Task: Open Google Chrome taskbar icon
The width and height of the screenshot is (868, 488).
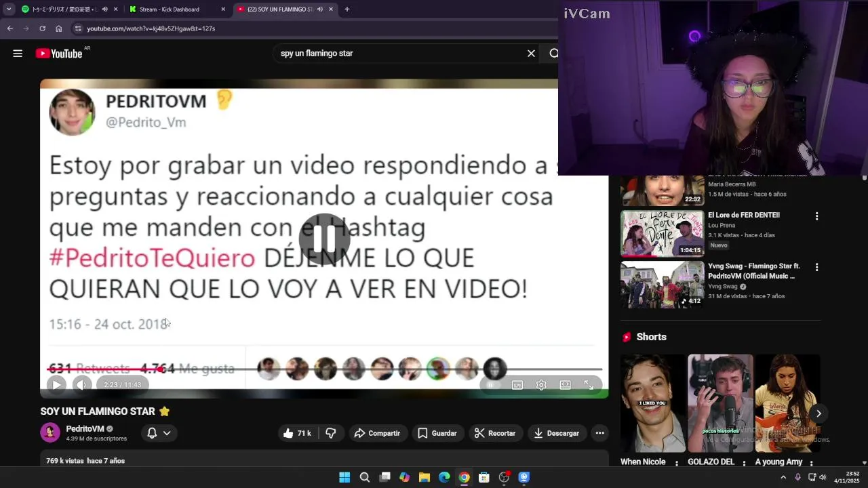Action: point(464,477)
